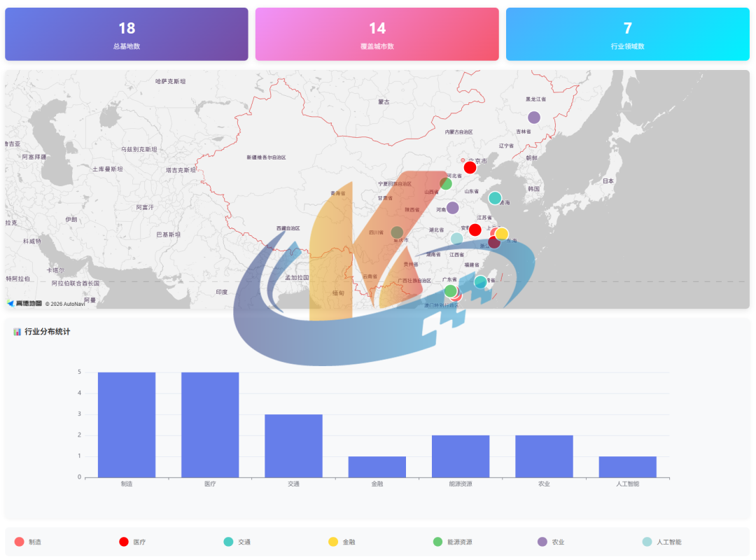Select the 行业领域数 statistics card
This screenshot has width=756, height=560.
click(628, 34)
